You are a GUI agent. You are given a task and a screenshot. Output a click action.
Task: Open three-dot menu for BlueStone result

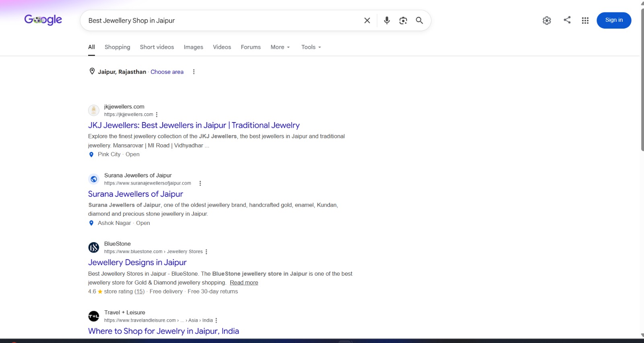[x=206, y=252]
